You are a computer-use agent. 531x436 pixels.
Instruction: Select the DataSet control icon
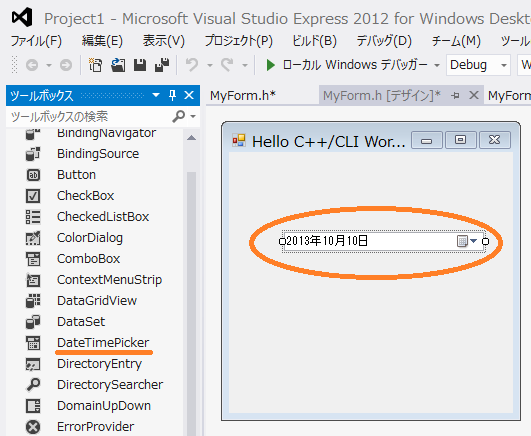(33, 322)
